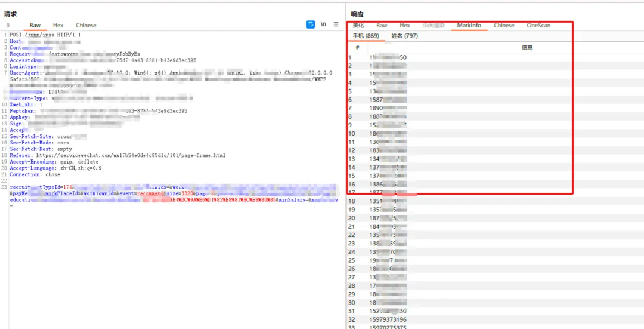Sort by the # column header
Viewport: 644px width, 329px height.
[x=358, y=48]
